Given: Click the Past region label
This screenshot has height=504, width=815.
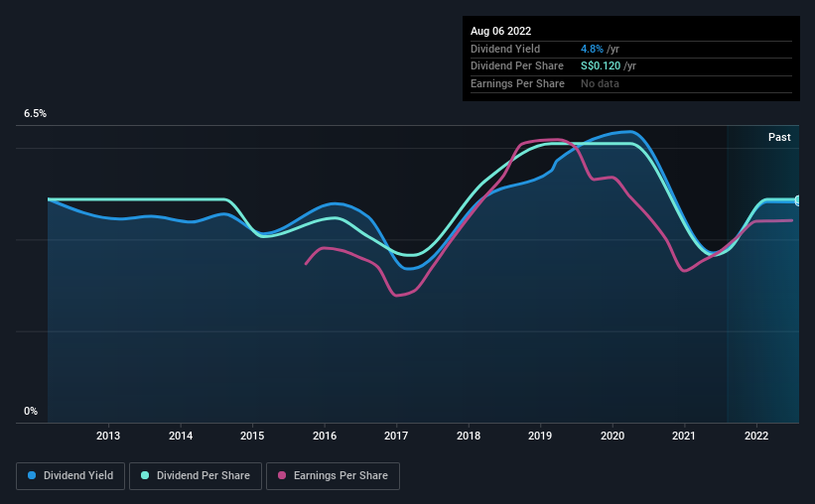Looking at the screenshot, I should [779, 137].
